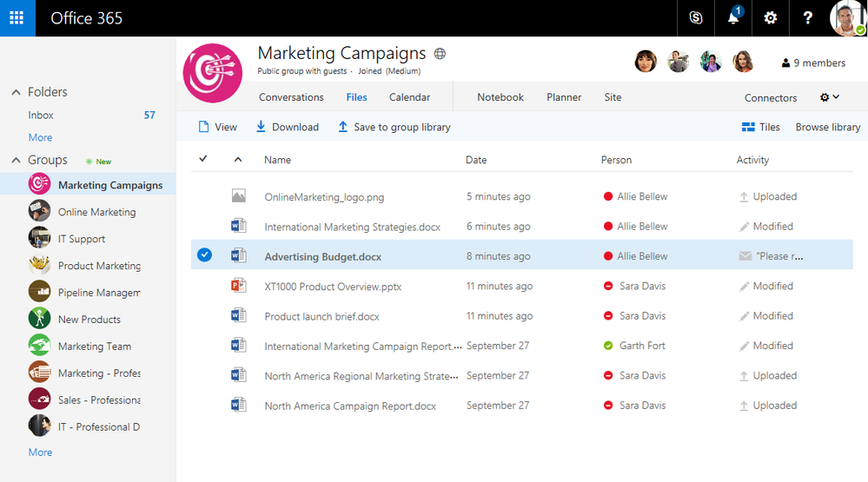
Task: Open notifications bell icon
Action: tap(733, 17)
